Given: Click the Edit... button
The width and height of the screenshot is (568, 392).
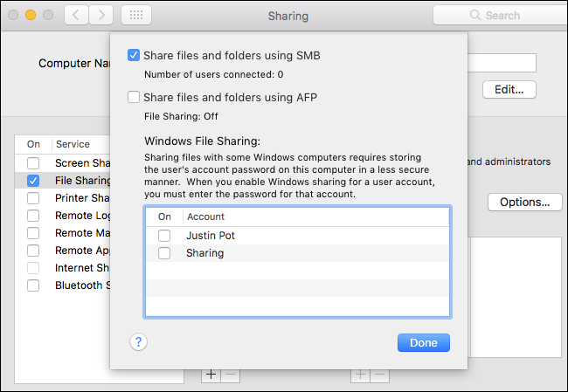Looking at the screenshot, I should tap(509, 89).
